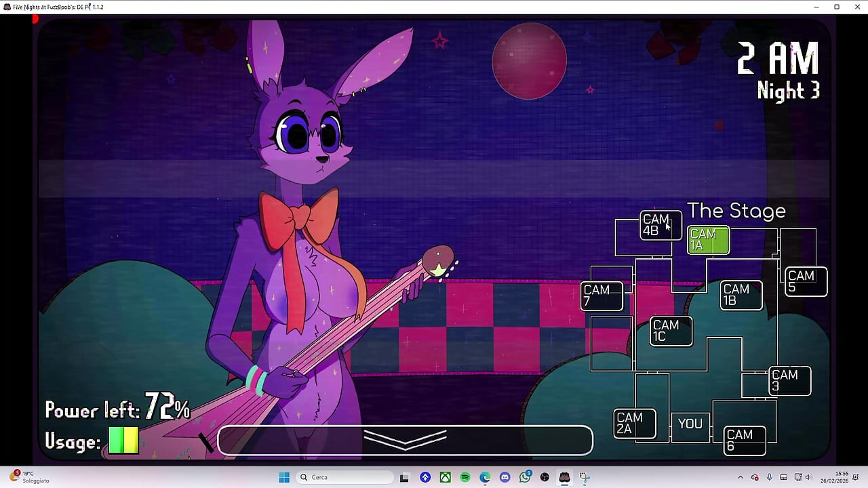This screenshot has height=488, width=868.
Task: Switch to CAM 1A on the map
Action: pos(709,241)
